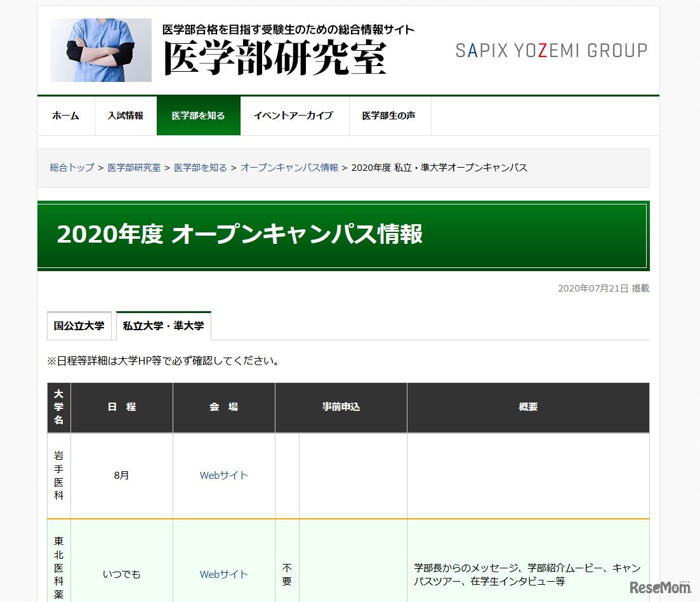Open the イベントアーカイブ navigation menu item
Screen dimensions: 700x602
point(294,116)
